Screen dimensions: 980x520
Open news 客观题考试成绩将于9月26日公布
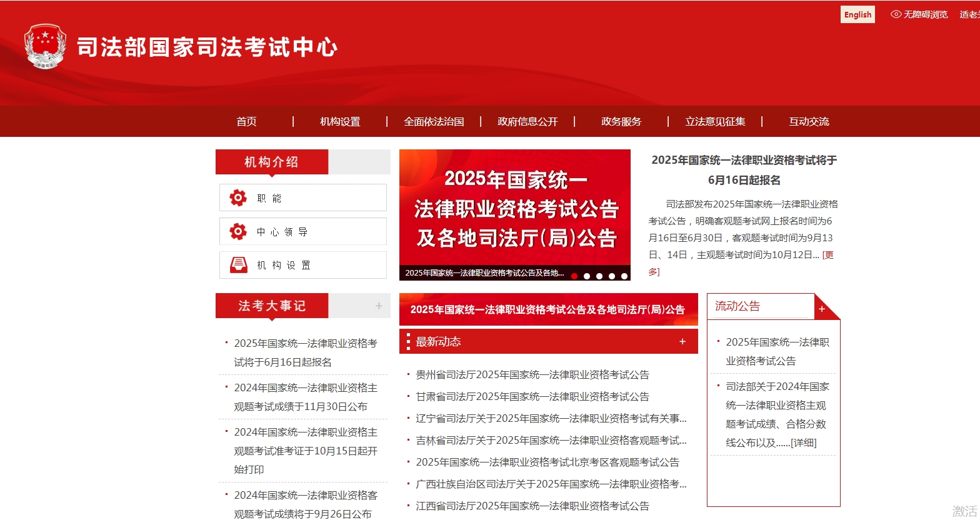tap(306, 504)
